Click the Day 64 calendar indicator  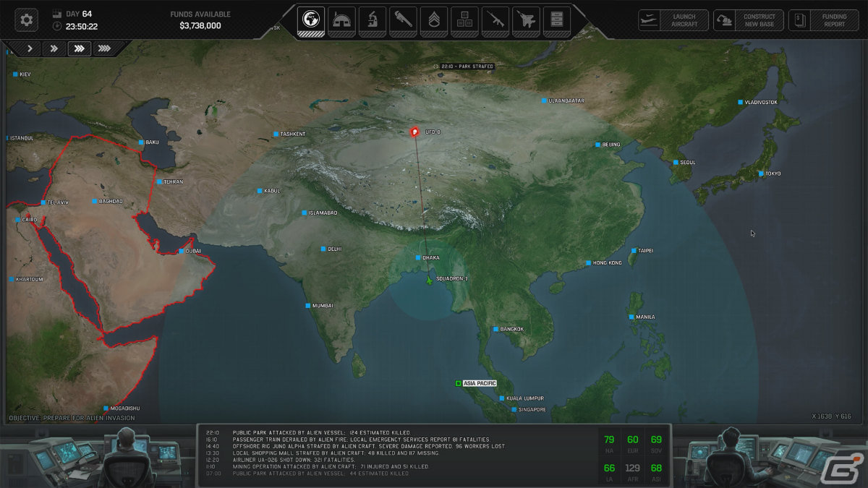73,14
